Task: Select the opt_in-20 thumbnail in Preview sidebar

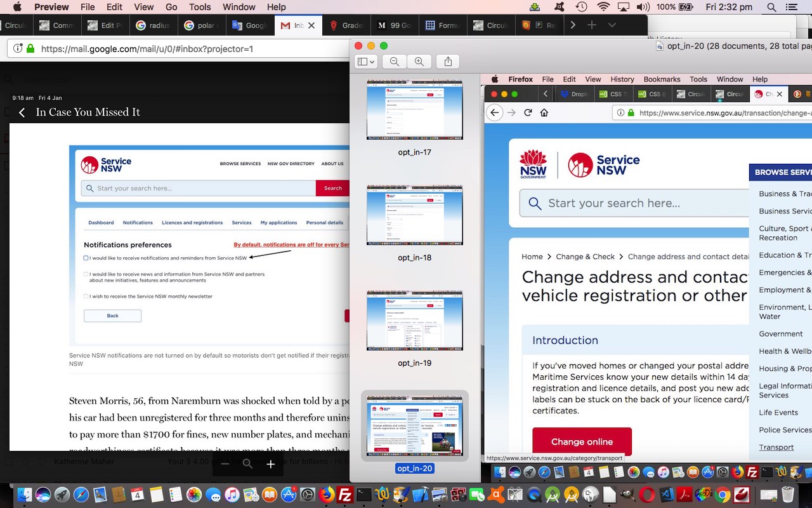Action: [x=415, y=425]
